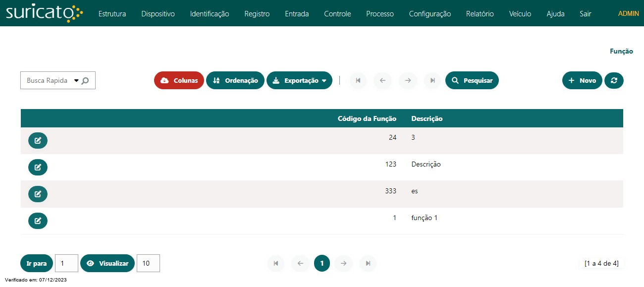
Task: Click bottom pagination previous page arrow
Action: (300, 263)
